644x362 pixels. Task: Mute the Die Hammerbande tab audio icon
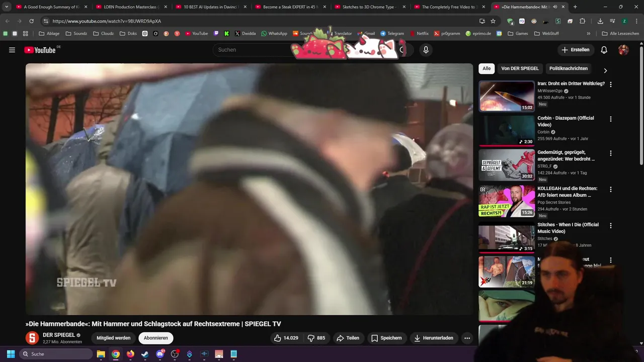point(555,7)
